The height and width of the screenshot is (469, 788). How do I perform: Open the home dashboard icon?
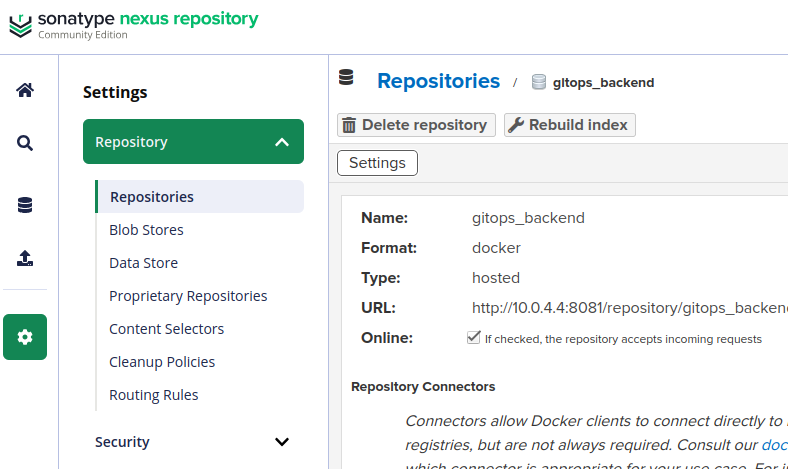pyautogui.click(x=25, y=90)
